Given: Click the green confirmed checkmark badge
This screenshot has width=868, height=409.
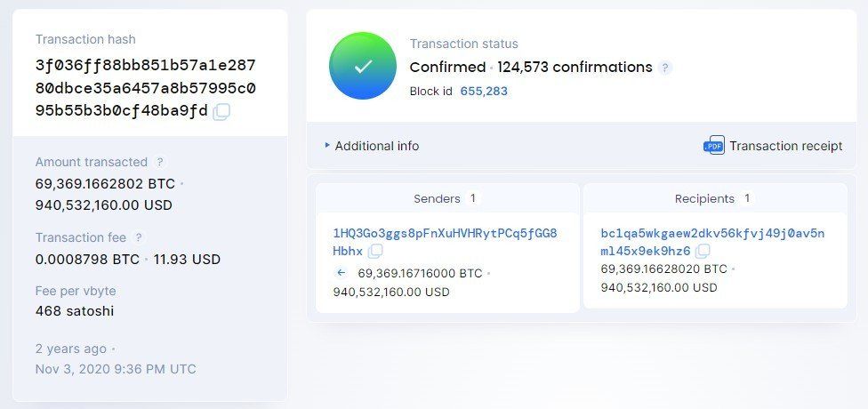Looking at the screenshot, I should [364, 66].
